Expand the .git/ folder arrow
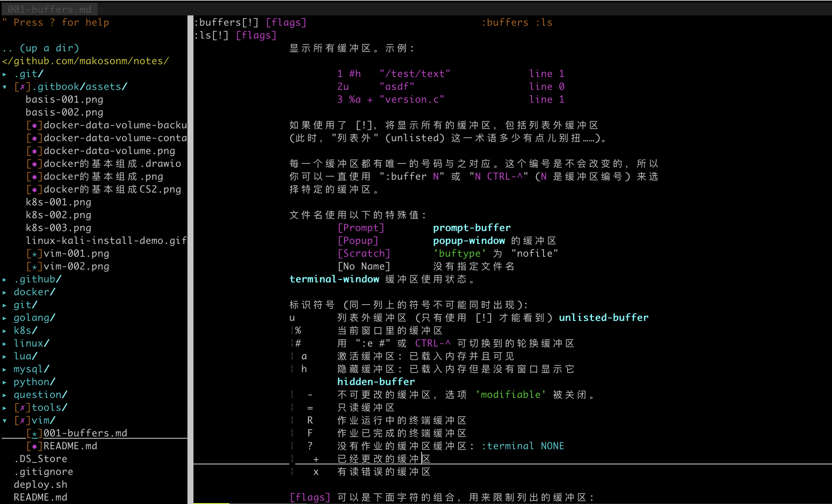Screen dimensions: 832x504 [5, 74]
